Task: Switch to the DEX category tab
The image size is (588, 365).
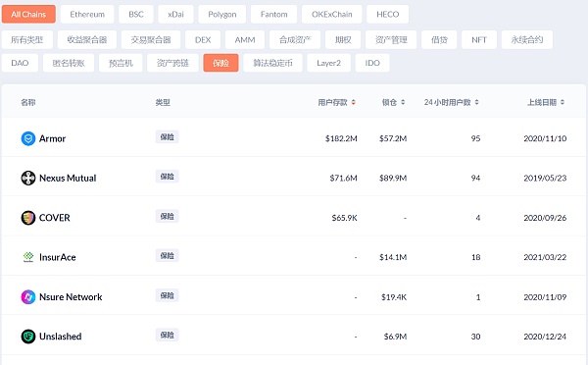Action: [x=203, y=40]
